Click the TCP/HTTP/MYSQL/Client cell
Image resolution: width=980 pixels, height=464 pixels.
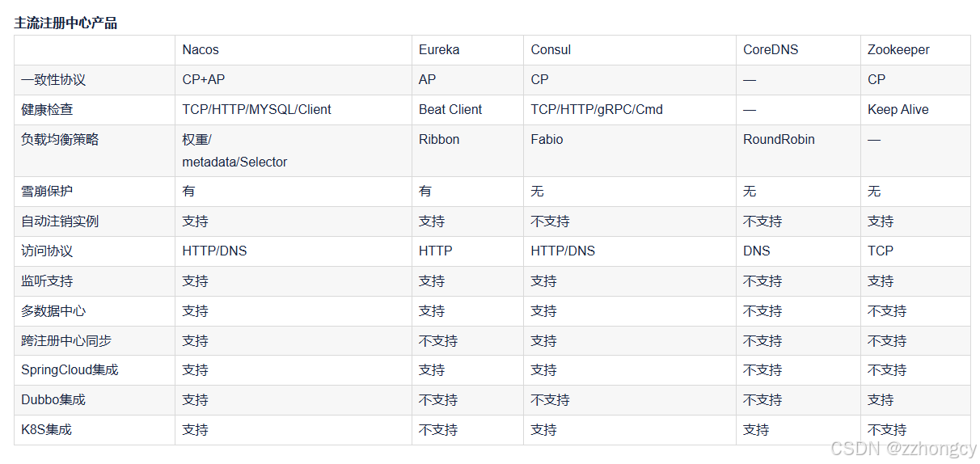(x=256, y=110)
